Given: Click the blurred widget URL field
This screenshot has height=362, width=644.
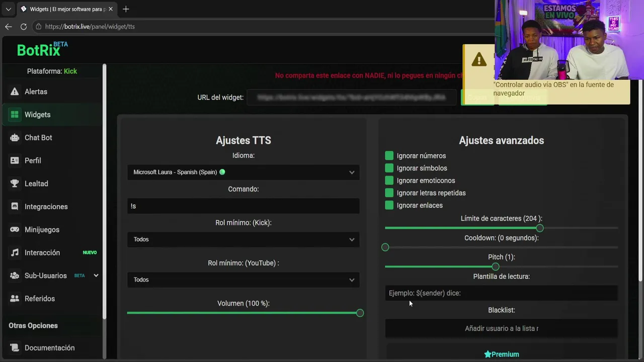Looking at the screenshot, I should 351,98.
